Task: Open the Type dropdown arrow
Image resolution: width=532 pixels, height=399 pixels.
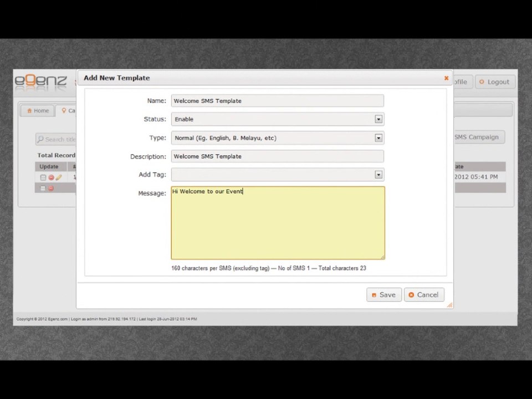Action: tap(378, 138)
